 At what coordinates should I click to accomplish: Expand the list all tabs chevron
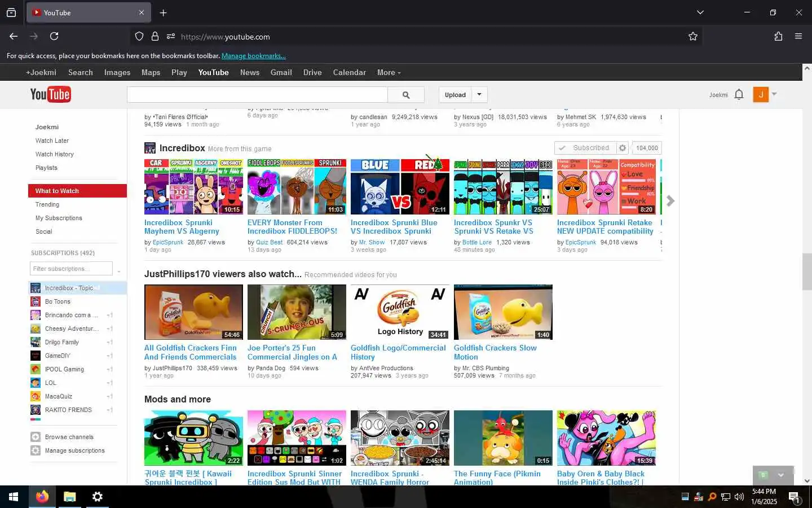click(700, 12)
